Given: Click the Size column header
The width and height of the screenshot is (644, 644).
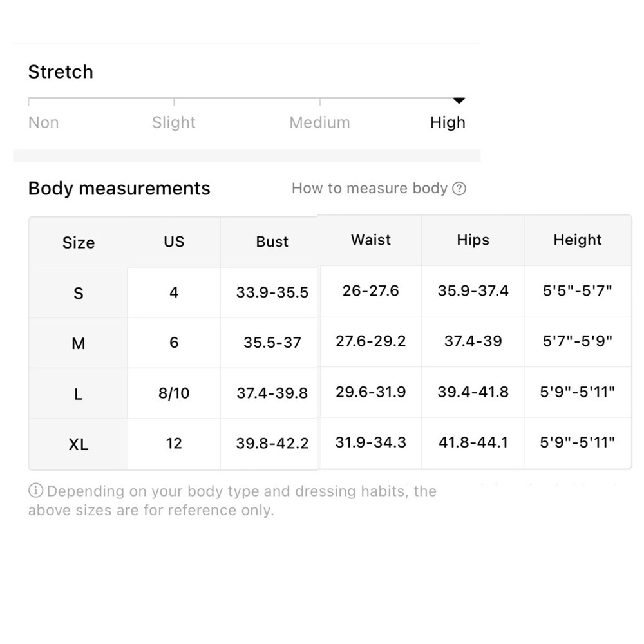Looking at the screenshot, I should point(79,243).
